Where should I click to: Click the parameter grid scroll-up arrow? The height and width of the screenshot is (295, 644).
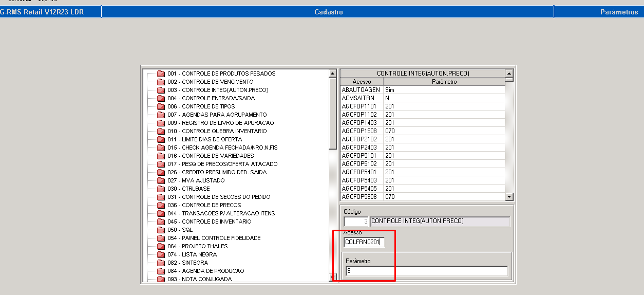point(509,73)
